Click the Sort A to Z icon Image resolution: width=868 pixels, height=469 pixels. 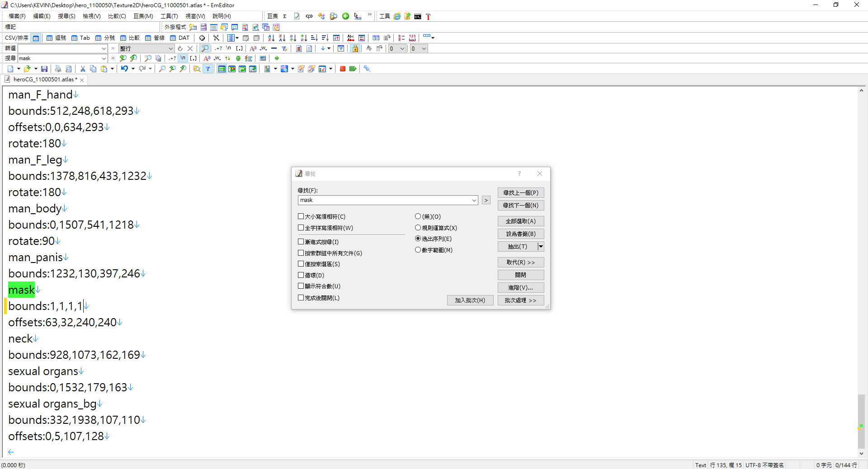click(271, 38)
